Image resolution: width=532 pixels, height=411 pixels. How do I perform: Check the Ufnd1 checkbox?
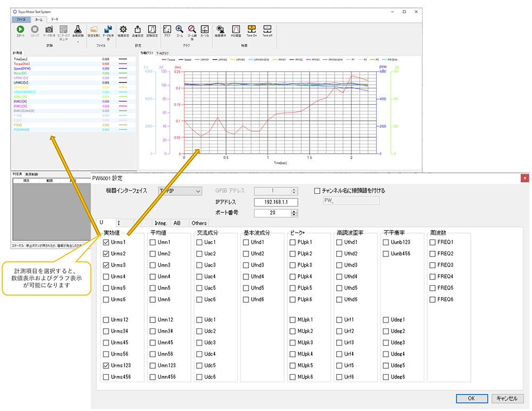(246, 243)
